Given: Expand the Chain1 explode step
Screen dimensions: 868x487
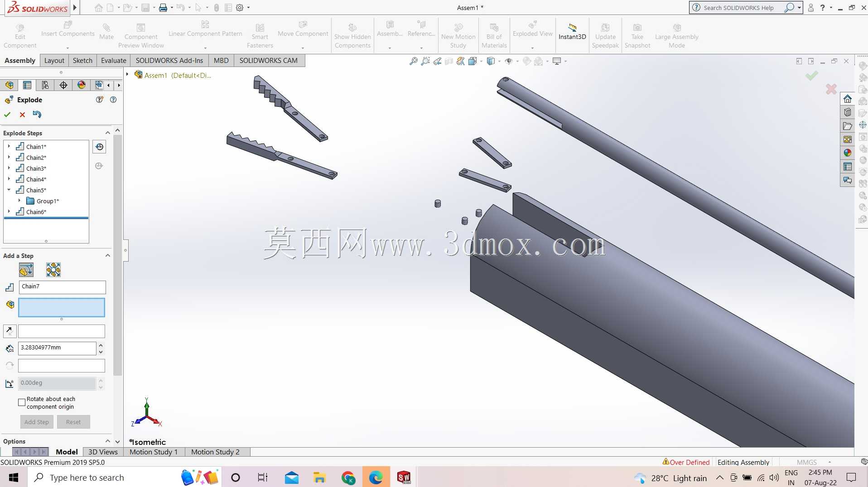Looking at the screenshot, I should click(x=9, y=146).
